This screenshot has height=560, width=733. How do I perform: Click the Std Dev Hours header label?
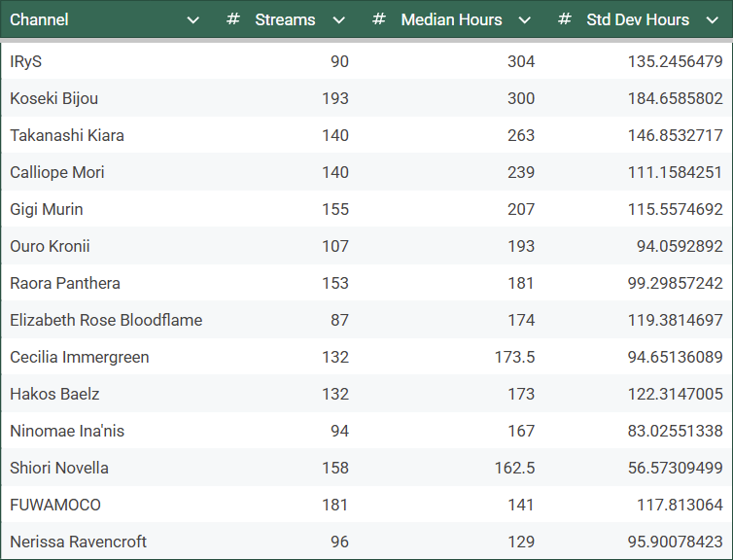pyautogui.click(x=638, y=19)
